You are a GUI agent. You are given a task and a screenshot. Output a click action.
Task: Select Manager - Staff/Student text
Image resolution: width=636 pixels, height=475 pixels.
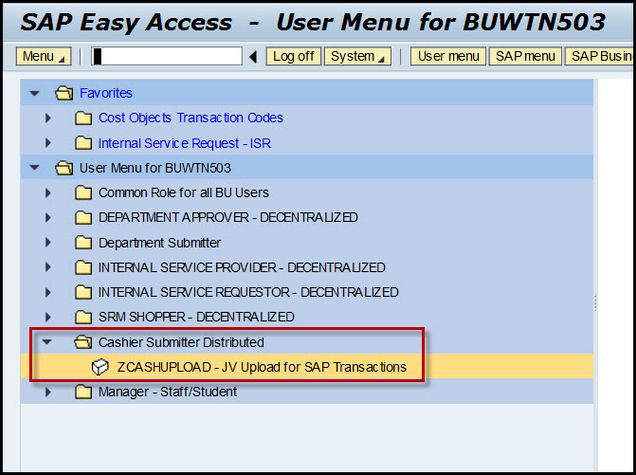pos(168,392)
